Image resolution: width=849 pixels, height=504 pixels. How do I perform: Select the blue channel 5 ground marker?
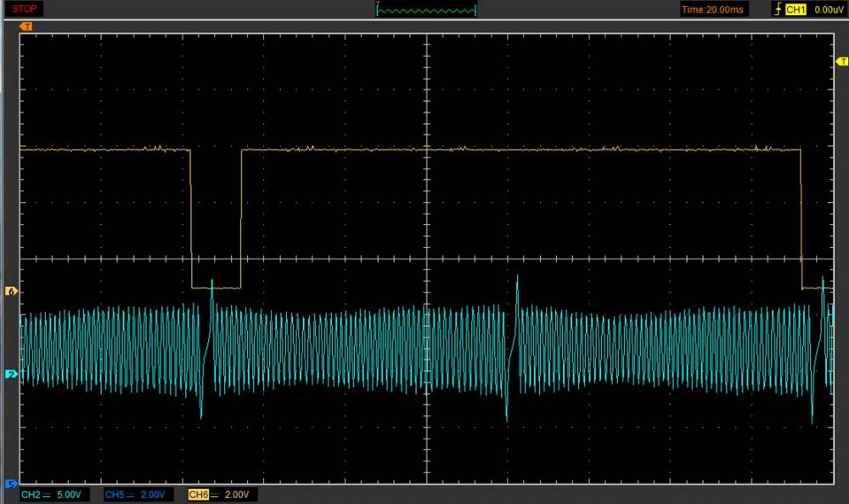coord(11,484)
